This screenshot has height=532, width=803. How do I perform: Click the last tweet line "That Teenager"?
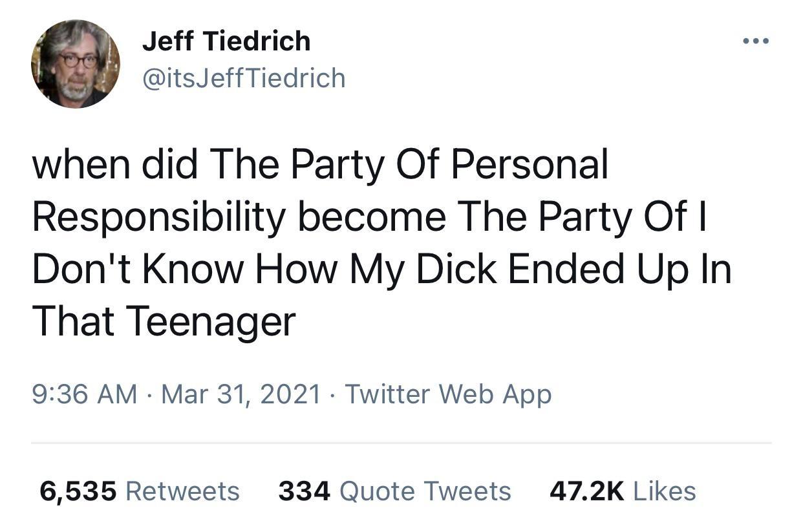point(164,321)
